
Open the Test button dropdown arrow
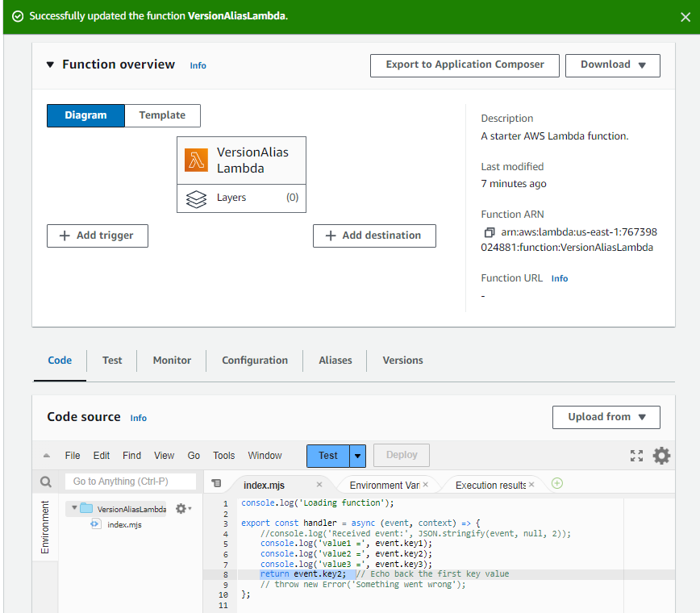[x=356, y=455]
